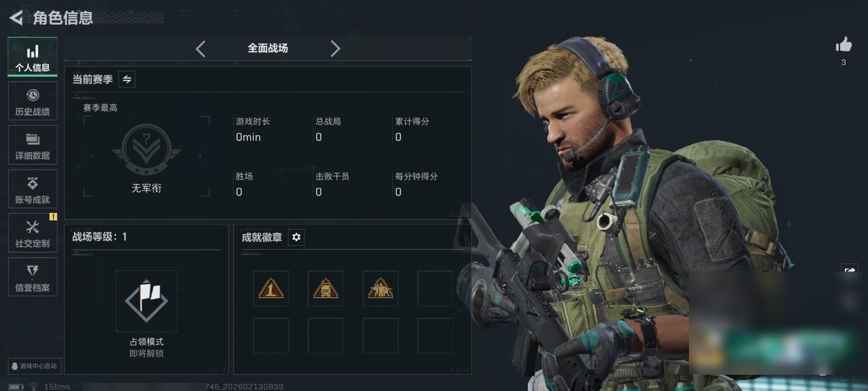Screen dimensions: 868x391
Task: Click the empty fourth badge slot
Action: (435, 288)
